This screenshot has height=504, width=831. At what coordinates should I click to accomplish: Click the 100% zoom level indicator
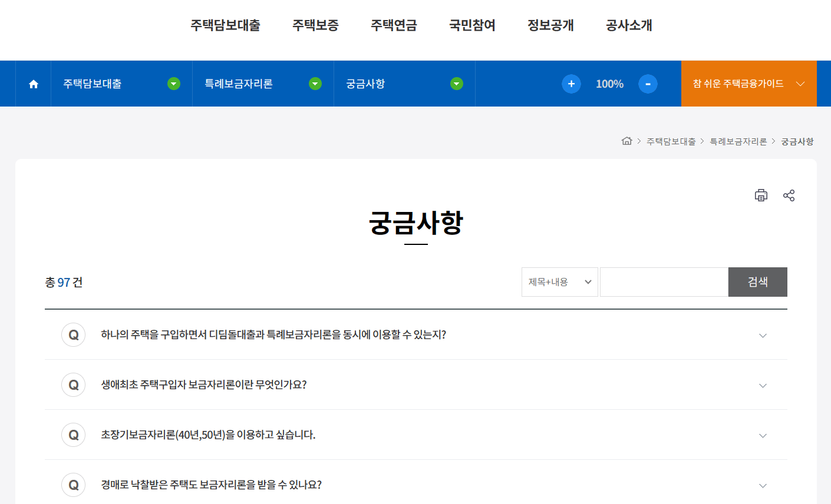click(609, 84)
